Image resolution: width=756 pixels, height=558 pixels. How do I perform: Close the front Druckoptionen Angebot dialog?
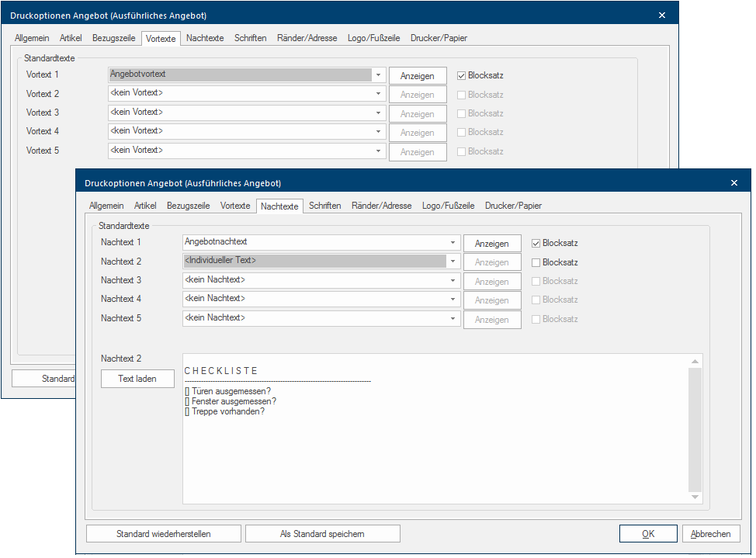(x=733, y=183)
